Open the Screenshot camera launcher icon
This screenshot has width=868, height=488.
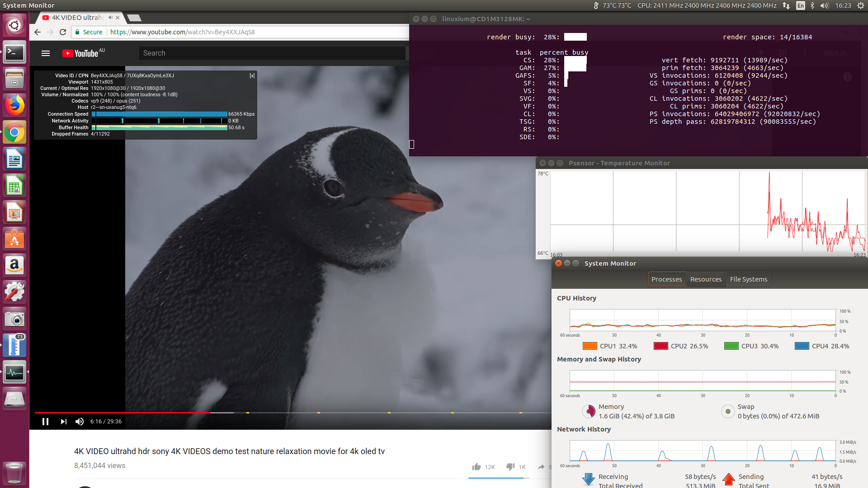(x=14, y=319)
